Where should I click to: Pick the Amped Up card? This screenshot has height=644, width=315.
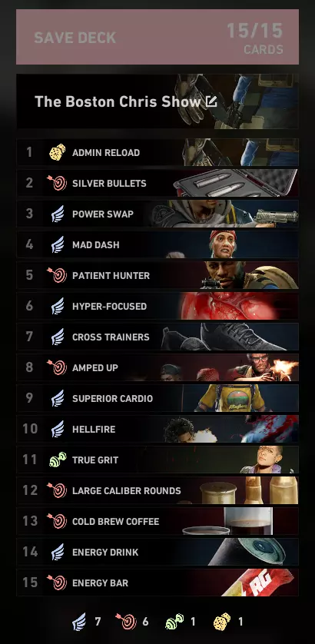click(x=157, y=367)
